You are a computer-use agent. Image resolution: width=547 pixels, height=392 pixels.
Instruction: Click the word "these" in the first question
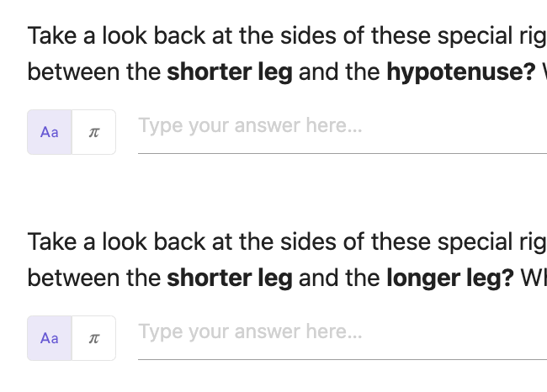tap(401, 35)
